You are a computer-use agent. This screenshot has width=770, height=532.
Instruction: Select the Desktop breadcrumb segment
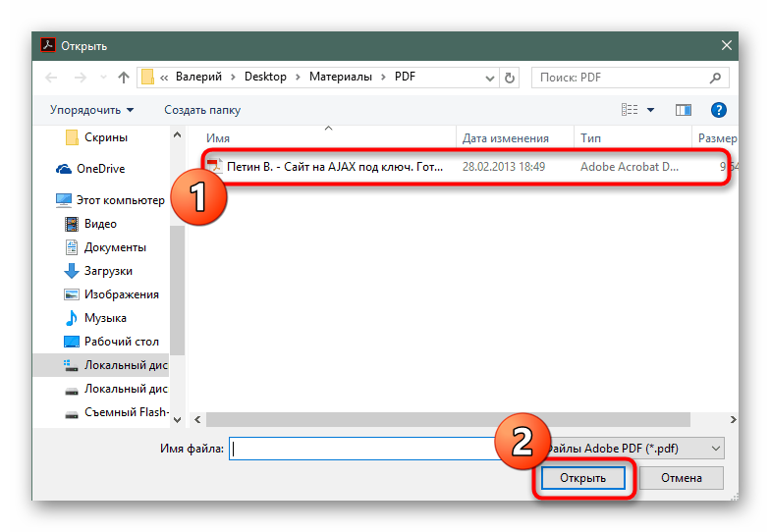265,77
